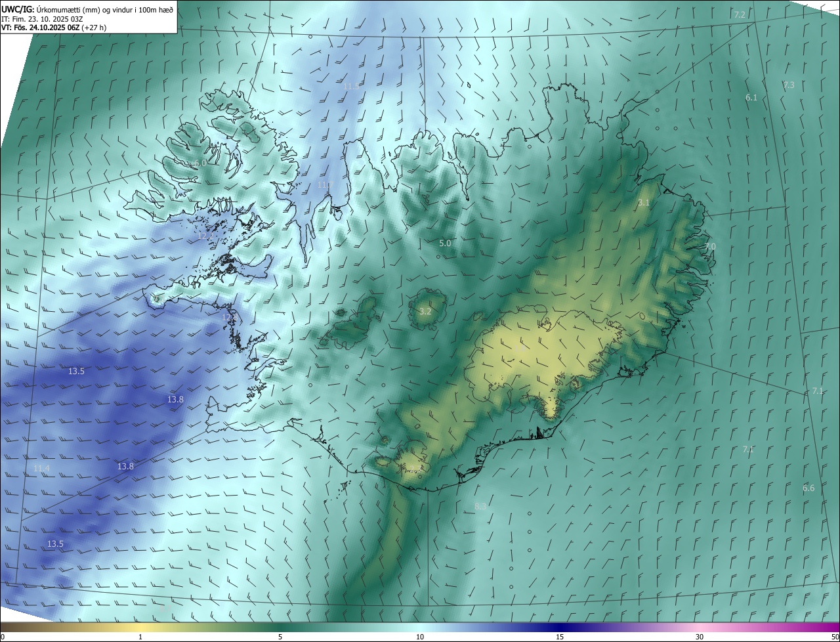Screen dimensions: 840x642
Task: Click the colour scale tick labelled 15
Action: [560, 637]
